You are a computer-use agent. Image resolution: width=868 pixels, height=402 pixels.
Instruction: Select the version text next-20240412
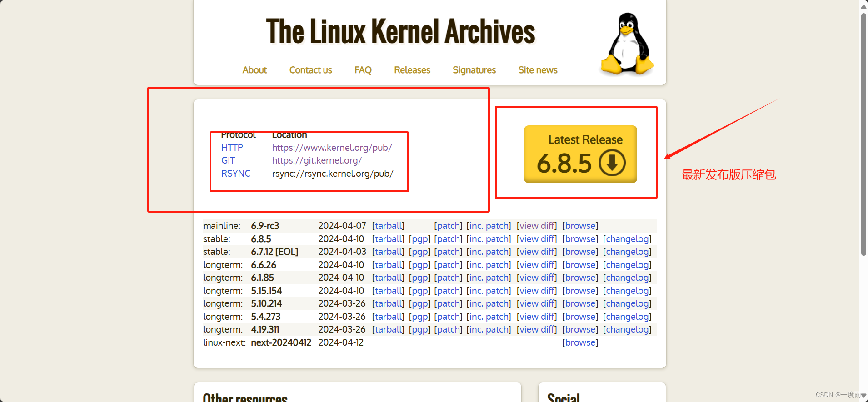click(x=281, y=342)
